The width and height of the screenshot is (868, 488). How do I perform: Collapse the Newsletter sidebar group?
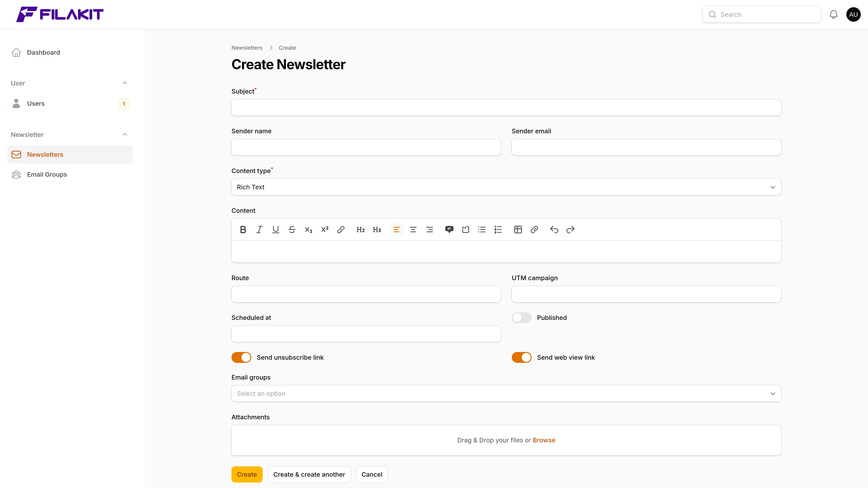click(x=125, y=134)
